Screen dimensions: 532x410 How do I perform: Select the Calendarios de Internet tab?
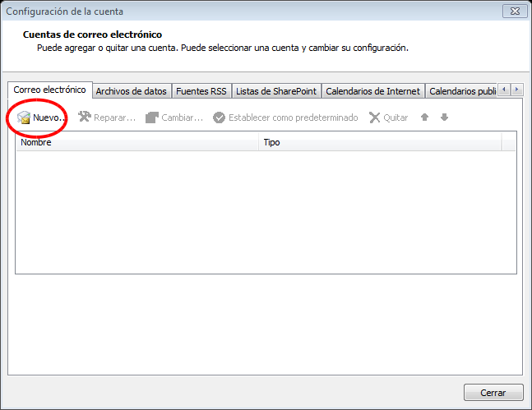[372, 91]
